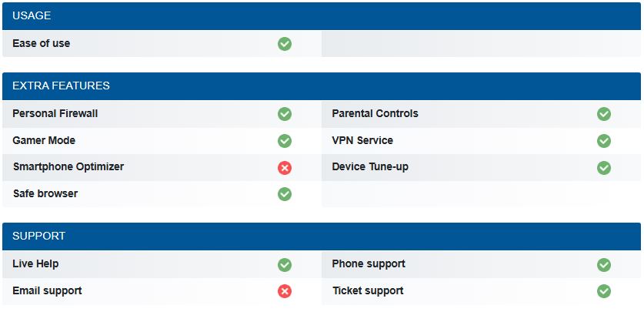Viewport: 644px width, 312px height.
Task: Click the Parental Controls green checkmark icon
Action: pyautogui.click(x=604, y=114)
